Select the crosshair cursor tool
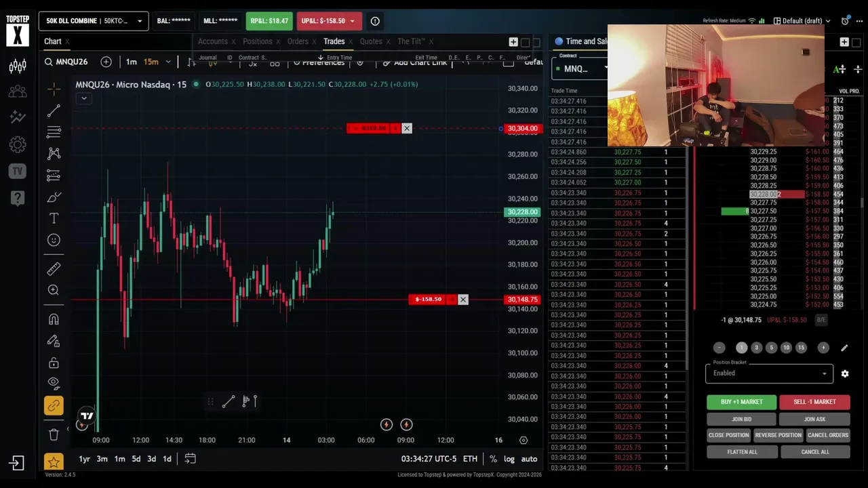 point(54,89)
